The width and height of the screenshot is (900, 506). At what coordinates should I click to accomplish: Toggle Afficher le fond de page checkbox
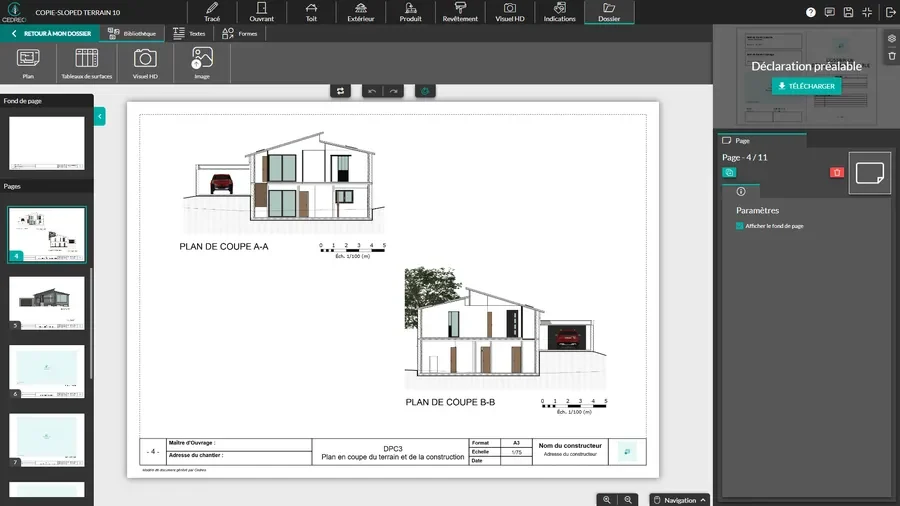tap(740, 226)
